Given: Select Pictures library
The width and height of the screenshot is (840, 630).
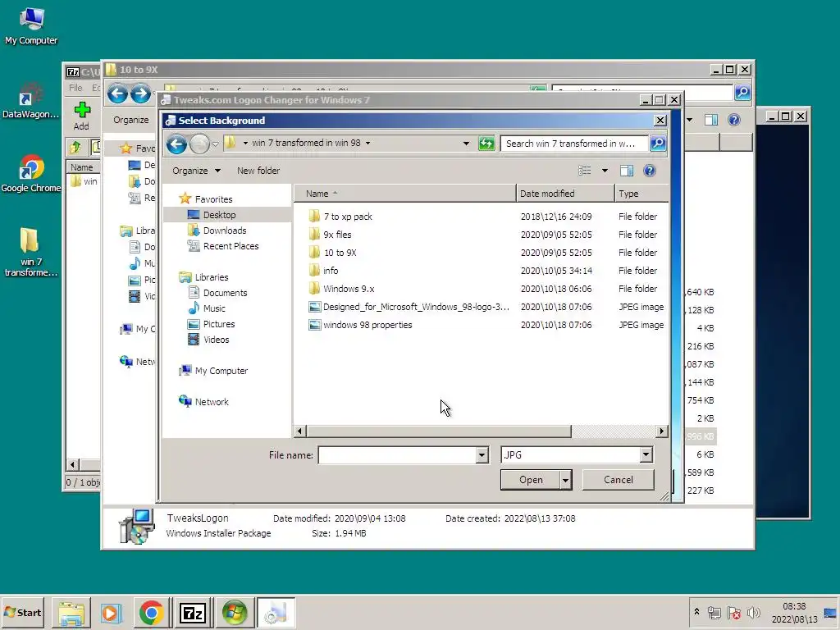Looking at the screenshot, I should coord(218,324).
